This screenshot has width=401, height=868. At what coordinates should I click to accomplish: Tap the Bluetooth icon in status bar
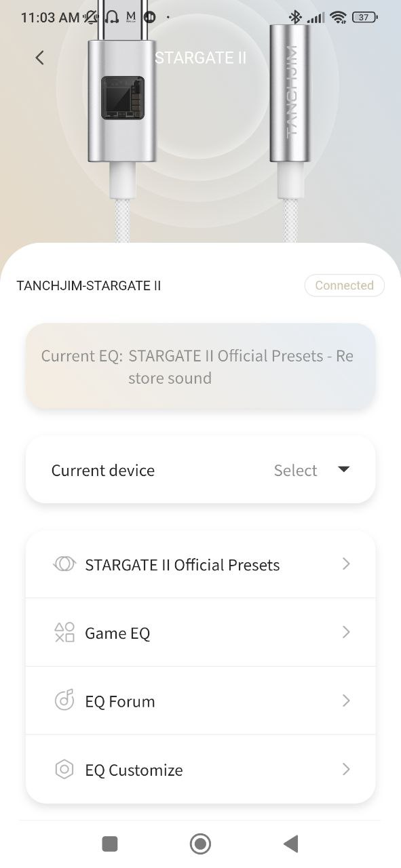tap(294, 17)
